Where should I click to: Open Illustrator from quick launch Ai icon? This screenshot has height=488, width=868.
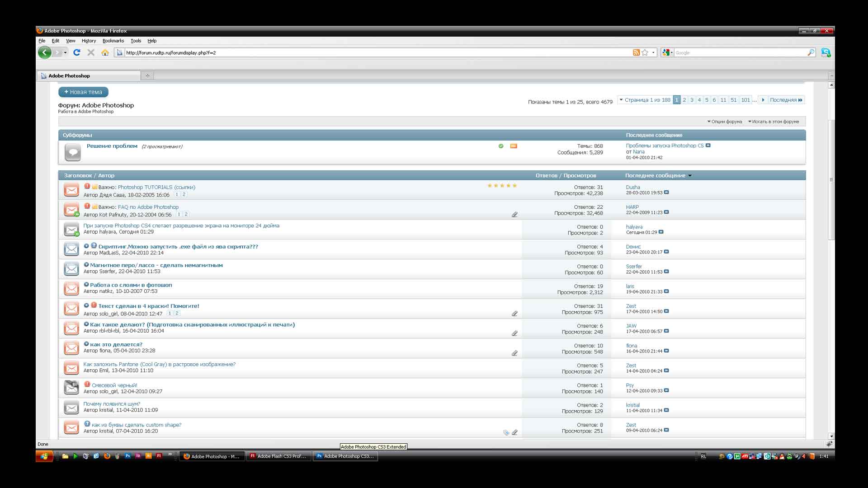148,456
